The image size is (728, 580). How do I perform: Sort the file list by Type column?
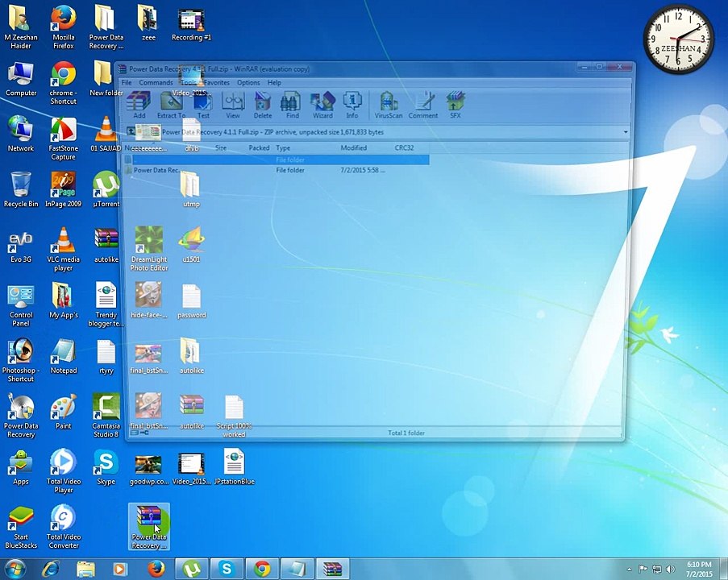point(283,148)
